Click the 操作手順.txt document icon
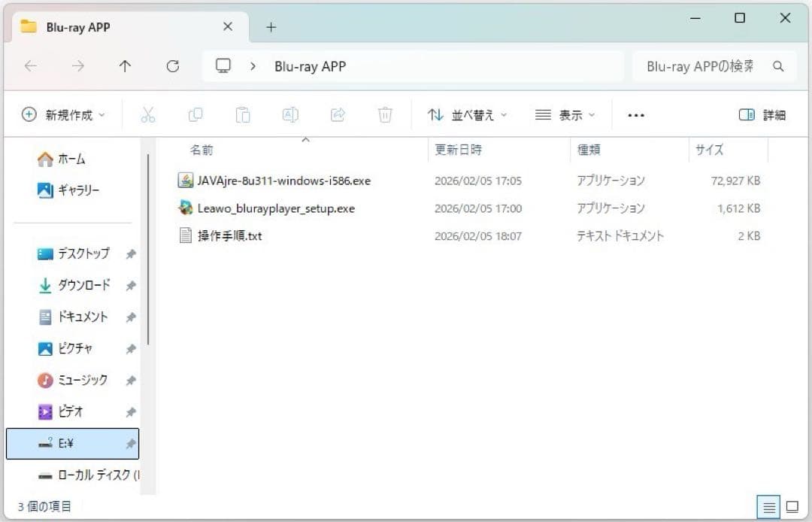 coord(186,235)
